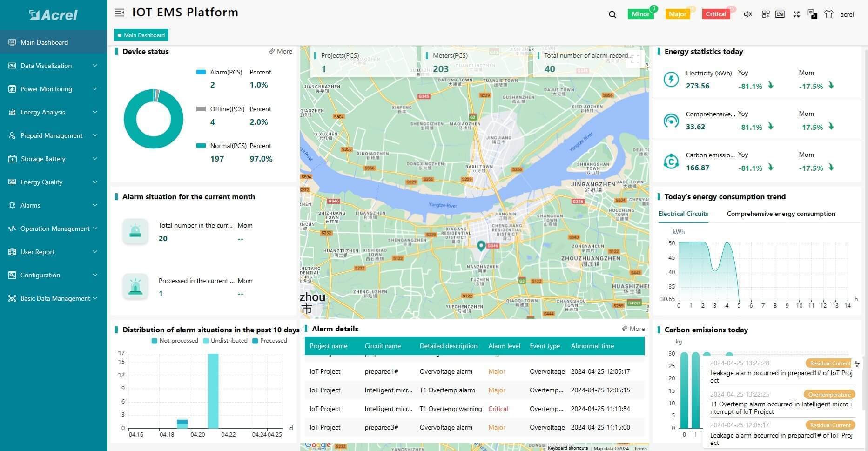Screen dimensions: 868x451
Task: Open Main Dashboard in sidebar
Action: pos(54,42)
